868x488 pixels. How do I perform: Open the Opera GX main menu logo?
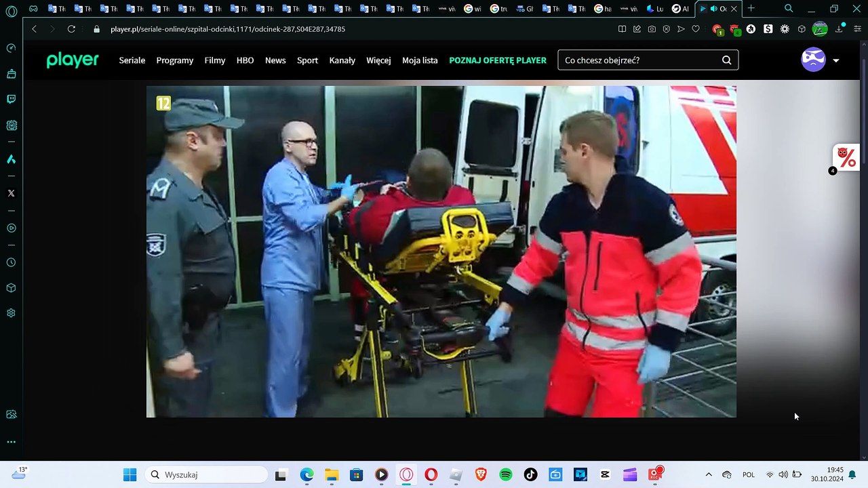click(x=11, y=12)
